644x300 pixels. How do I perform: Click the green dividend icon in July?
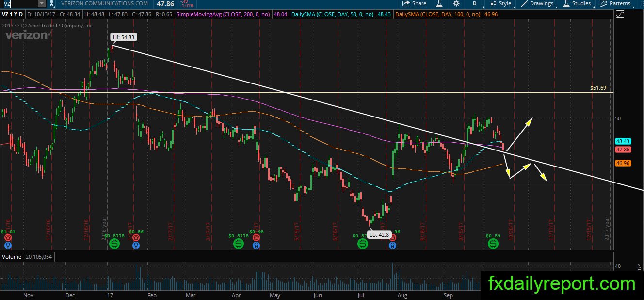point(362,244)
